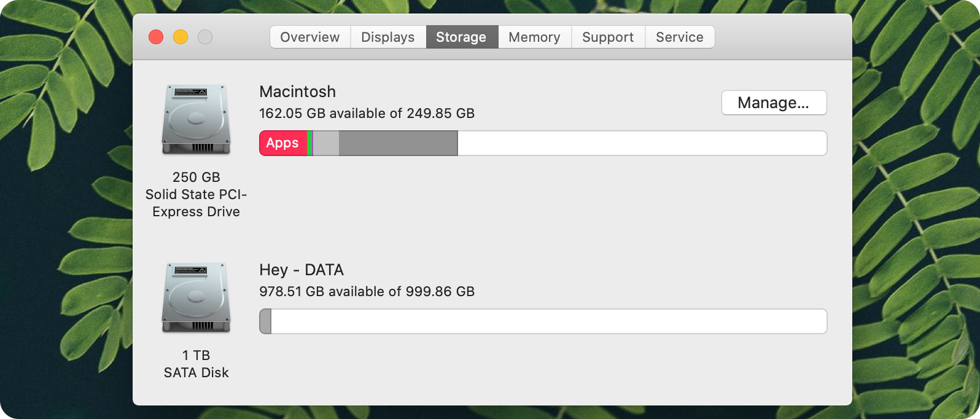
Task: Open the Displays tab
Action: tap(388, 37)
